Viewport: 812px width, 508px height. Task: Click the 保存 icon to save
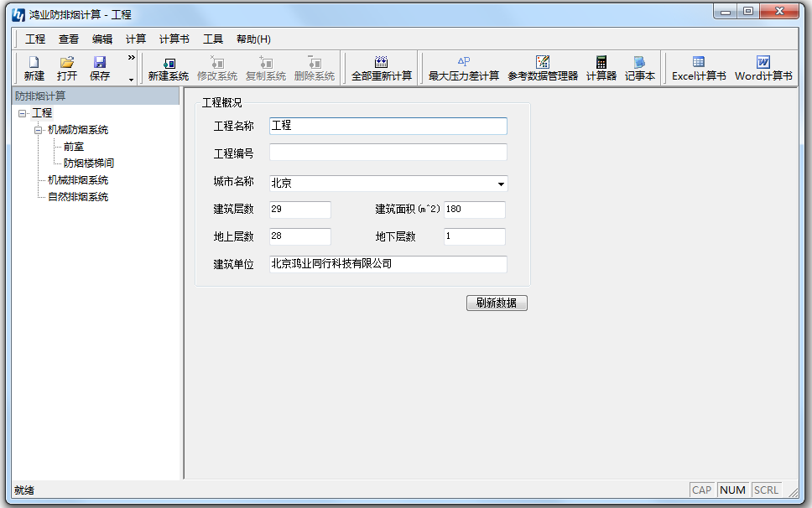[99, 67]
